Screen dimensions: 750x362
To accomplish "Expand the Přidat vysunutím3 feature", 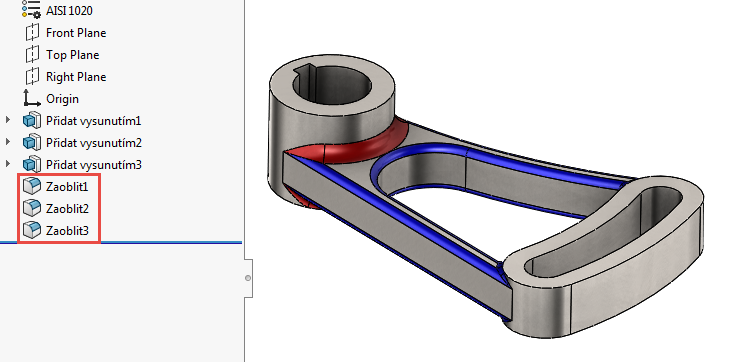I will tap(8, 164).
